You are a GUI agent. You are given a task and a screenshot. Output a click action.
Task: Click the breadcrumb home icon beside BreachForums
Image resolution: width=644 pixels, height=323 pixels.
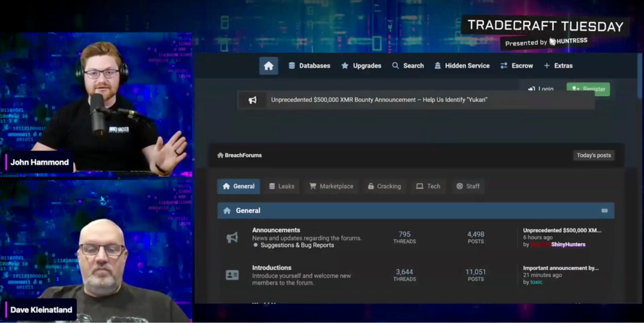coord(220,155)
